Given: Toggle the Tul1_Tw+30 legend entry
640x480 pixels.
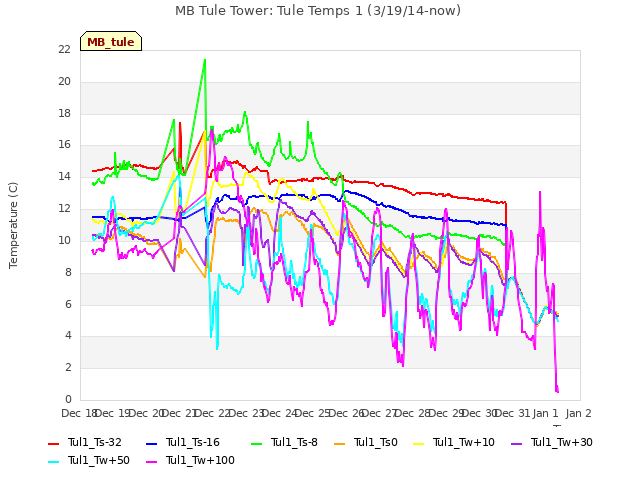Looking at the screenshot, I should click(x=552, y=442).
